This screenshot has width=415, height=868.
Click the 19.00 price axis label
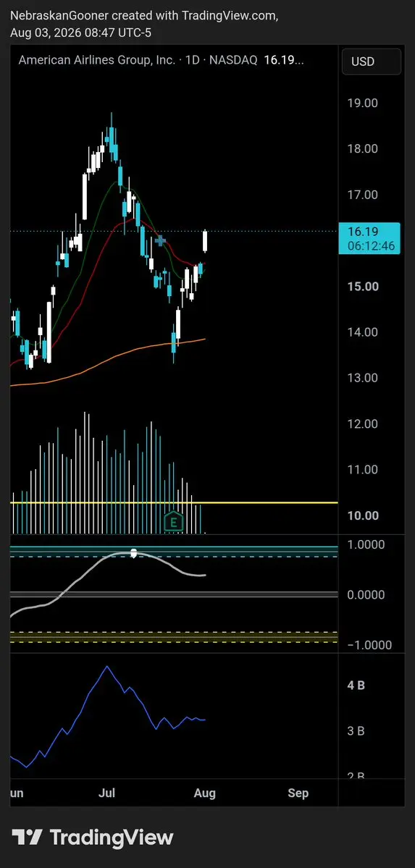(363, 103)
